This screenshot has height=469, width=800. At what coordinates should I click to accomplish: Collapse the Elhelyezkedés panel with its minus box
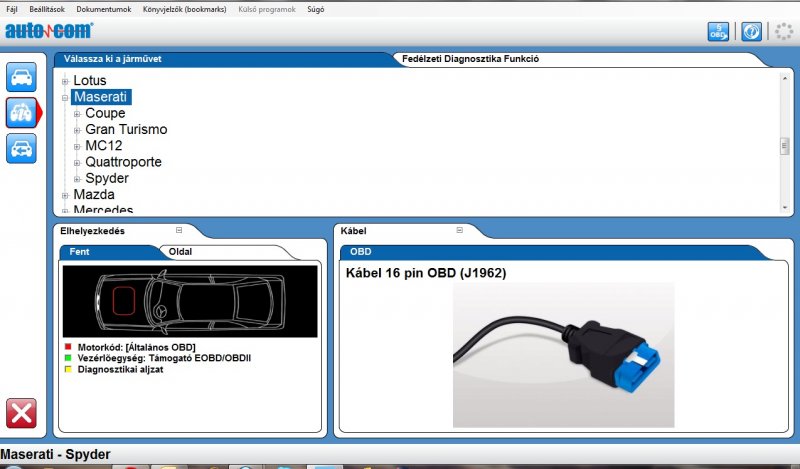point(179,230)
